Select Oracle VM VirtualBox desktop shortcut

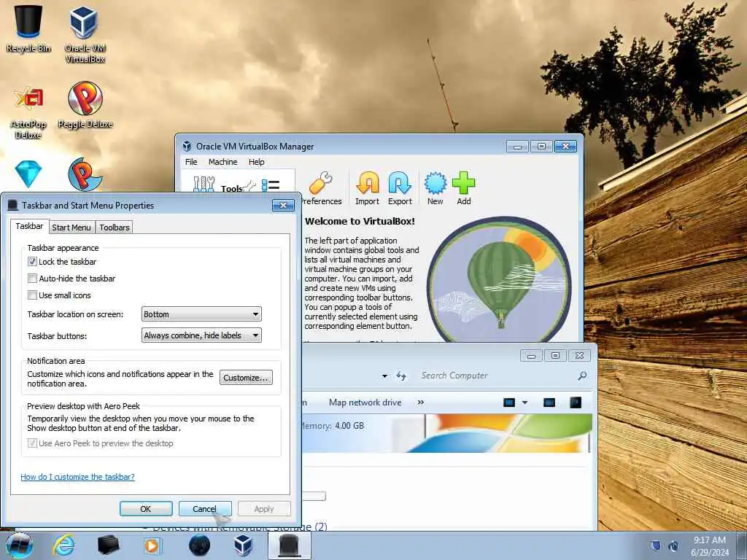click(x=85, y=34)
